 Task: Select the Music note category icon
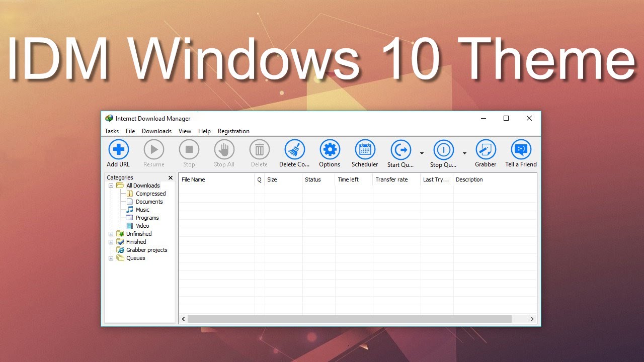pyautogui.click(x=130, y=210)
